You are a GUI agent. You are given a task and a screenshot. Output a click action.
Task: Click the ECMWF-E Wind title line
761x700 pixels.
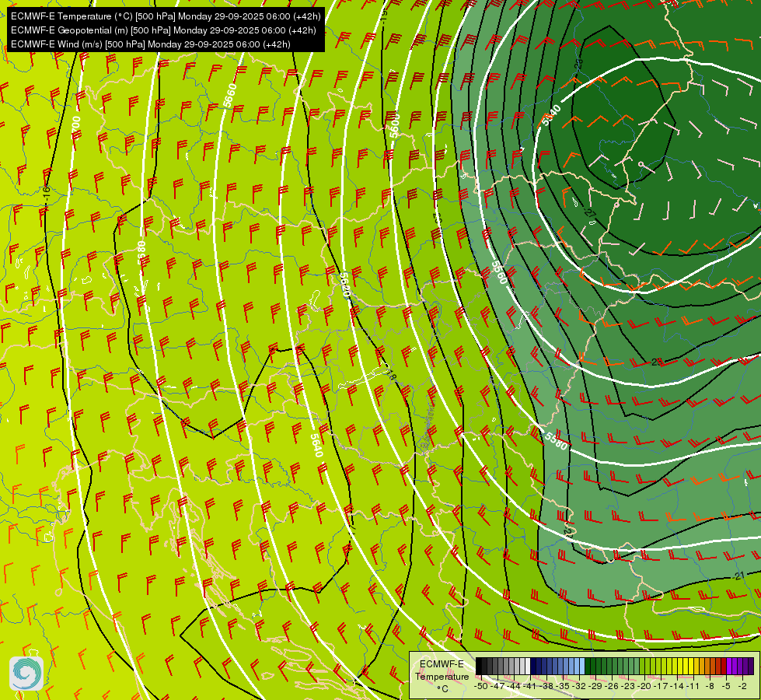pyautogui.click(x=151, y=44)
